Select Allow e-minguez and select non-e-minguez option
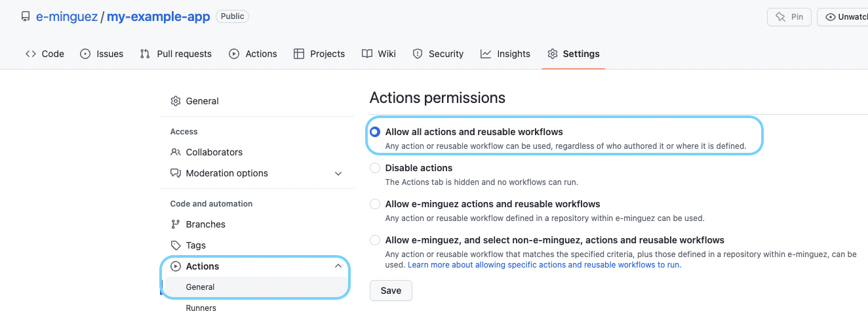This screenshot has height=322, width=868. [375, 240]
